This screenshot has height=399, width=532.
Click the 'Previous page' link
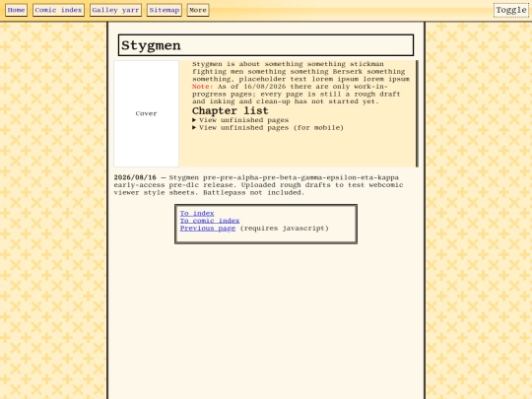(x=208, y=228)
